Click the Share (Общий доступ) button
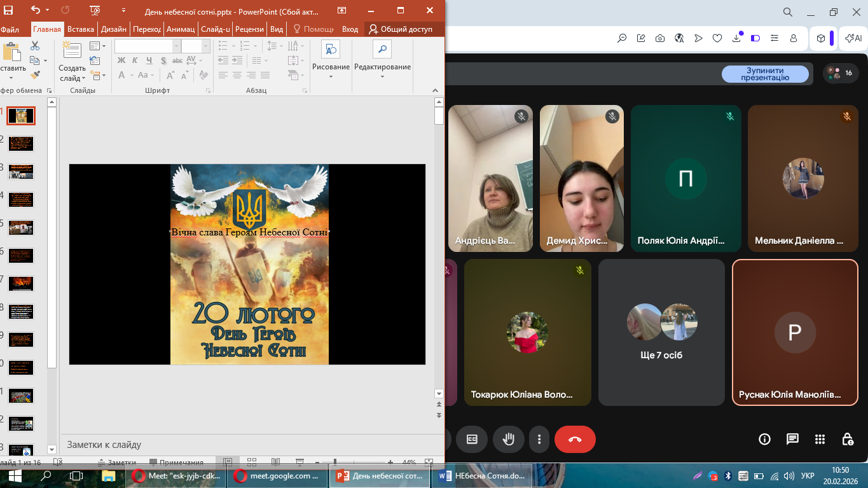868x488 pixels. pos(401,29)
